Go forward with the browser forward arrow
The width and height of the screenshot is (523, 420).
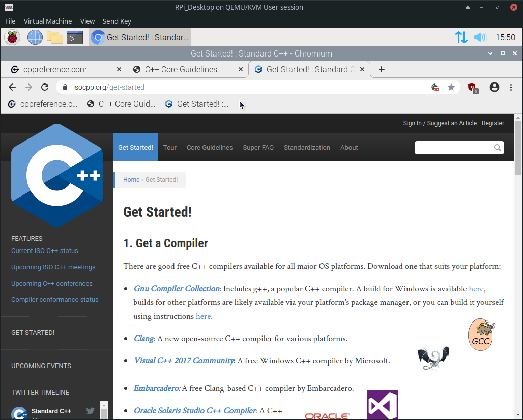click(x=28, y=87)
